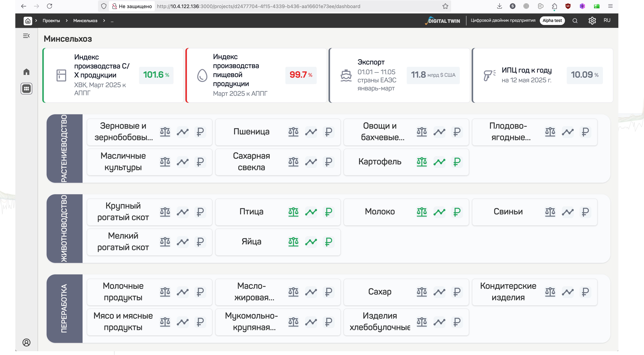This screenshot has width=644, height=355.
Task: Click the balance scales icon for Пшеница
Action: coord(293,132)
